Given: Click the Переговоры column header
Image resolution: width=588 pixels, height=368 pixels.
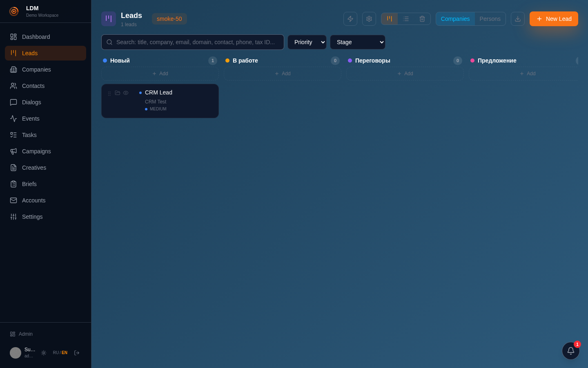Looking at the screenshot, I should (373, 61).
